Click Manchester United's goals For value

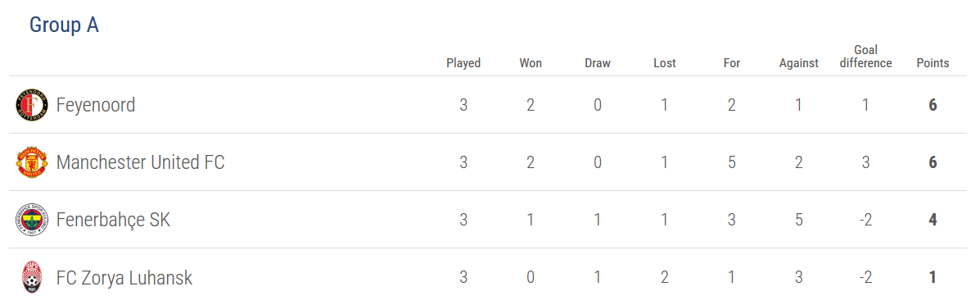731,163
